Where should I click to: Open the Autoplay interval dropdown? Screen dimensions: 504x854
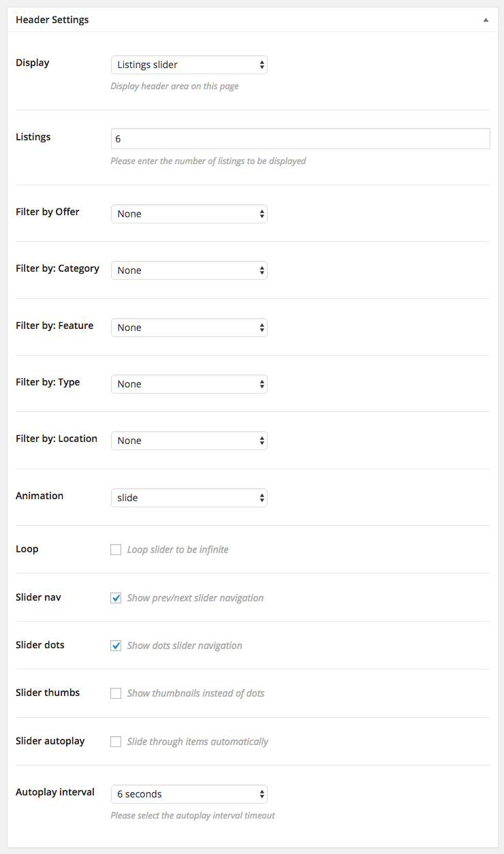click(189, 794)
